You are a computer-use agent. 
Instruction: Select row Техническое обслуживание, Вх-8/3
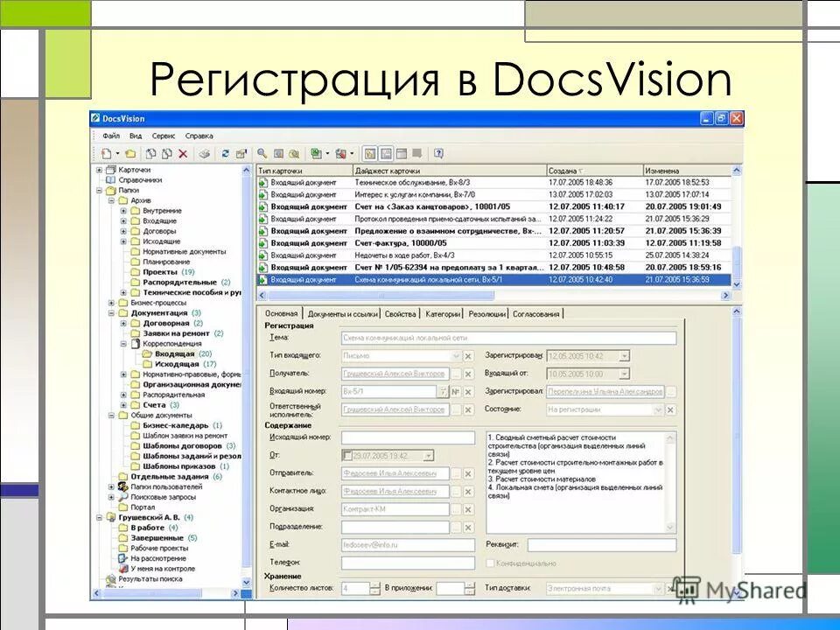coord(493,183)
